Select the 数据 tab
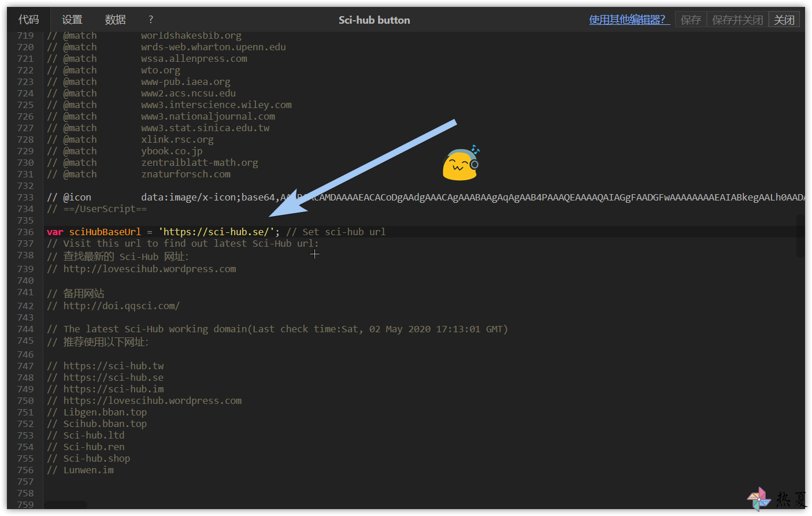 point(115,20)
